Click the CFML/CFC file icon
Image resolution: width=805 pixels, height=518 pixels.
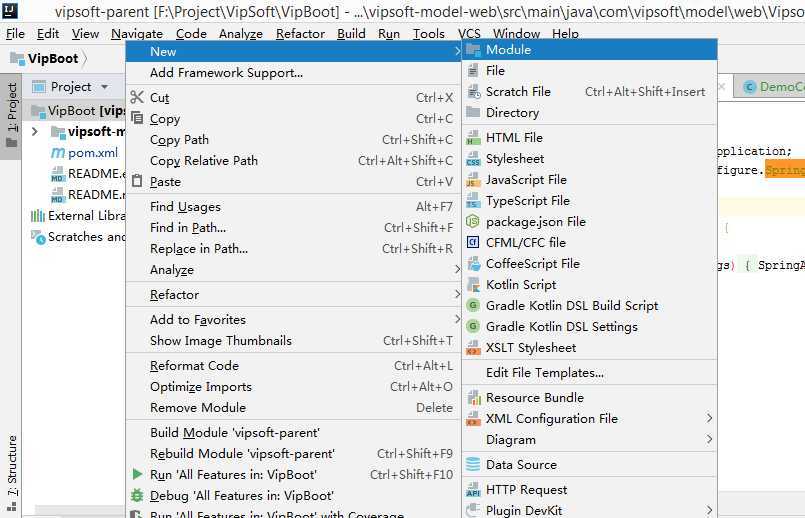pos(473,242)
